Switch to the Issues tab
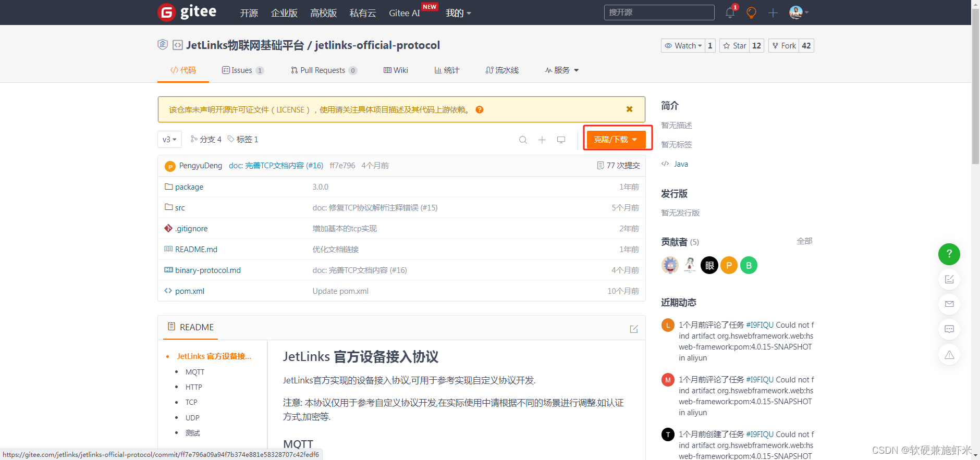Screen dimensions: 980x460 click(243, 70)
